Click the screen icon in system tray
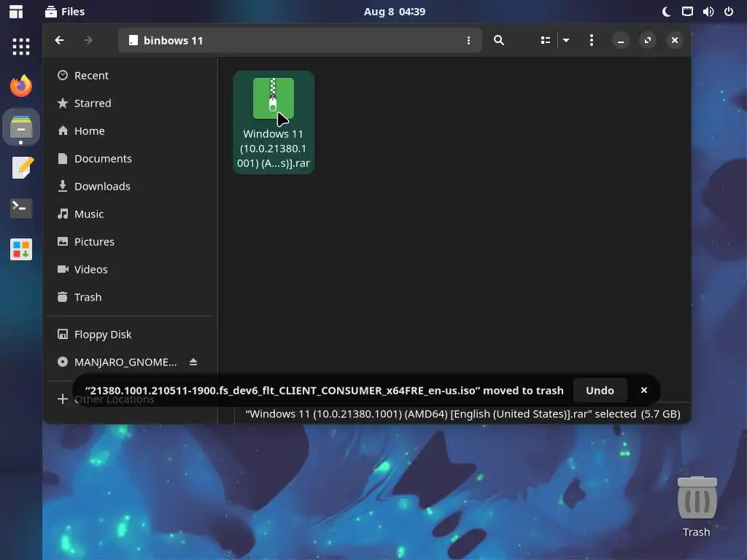The image size is (747, 560). click(x=687, y=12)
